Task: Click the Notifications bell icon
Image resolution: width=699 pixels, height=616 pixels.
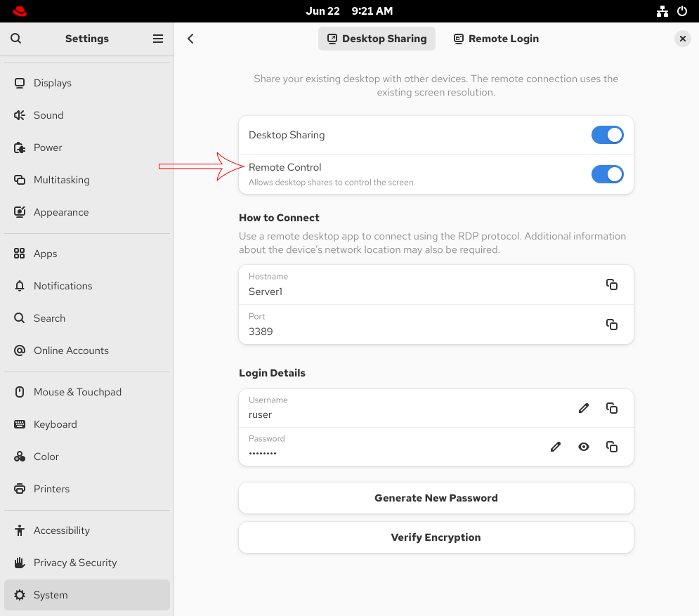Action: [20, 286]
